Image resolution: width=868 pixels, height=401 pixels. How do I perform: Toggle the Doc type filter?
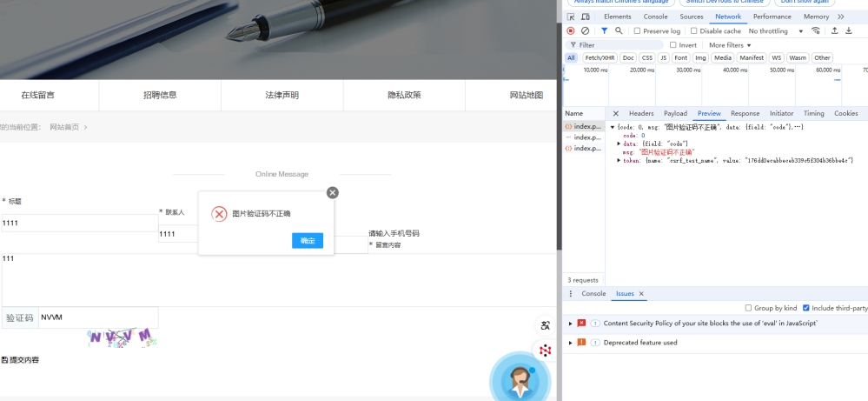628,57
